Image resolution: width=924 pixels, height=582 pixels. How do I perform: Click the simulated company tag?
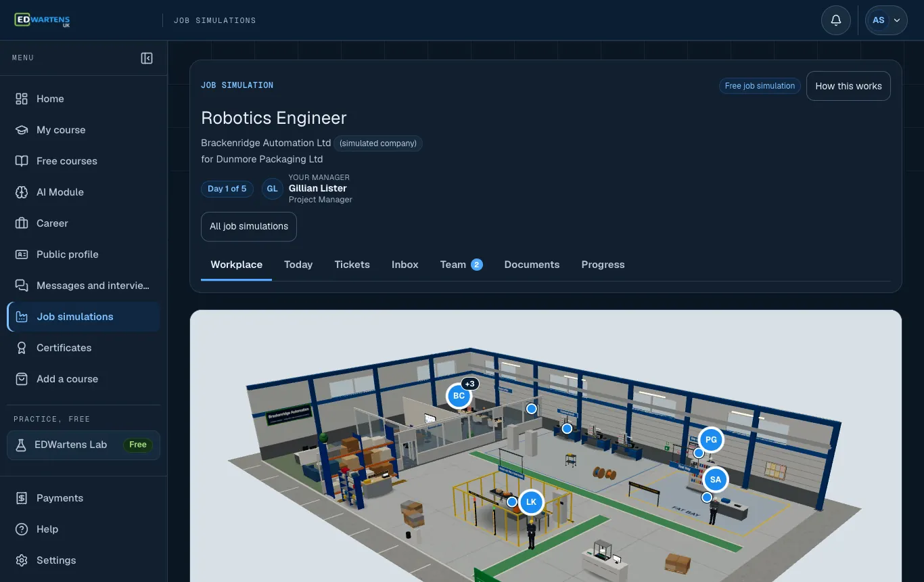(x=378, y=143)
